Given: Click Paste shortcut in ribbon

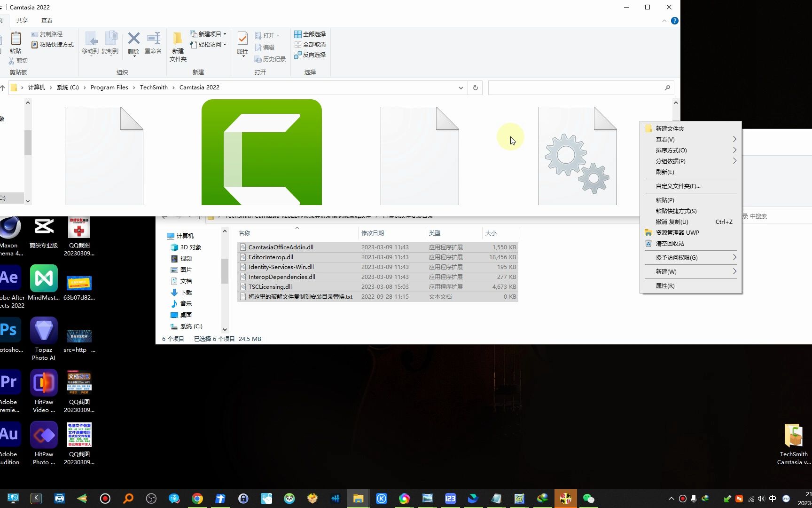Looking at the screenshot, I should (53, 45).
